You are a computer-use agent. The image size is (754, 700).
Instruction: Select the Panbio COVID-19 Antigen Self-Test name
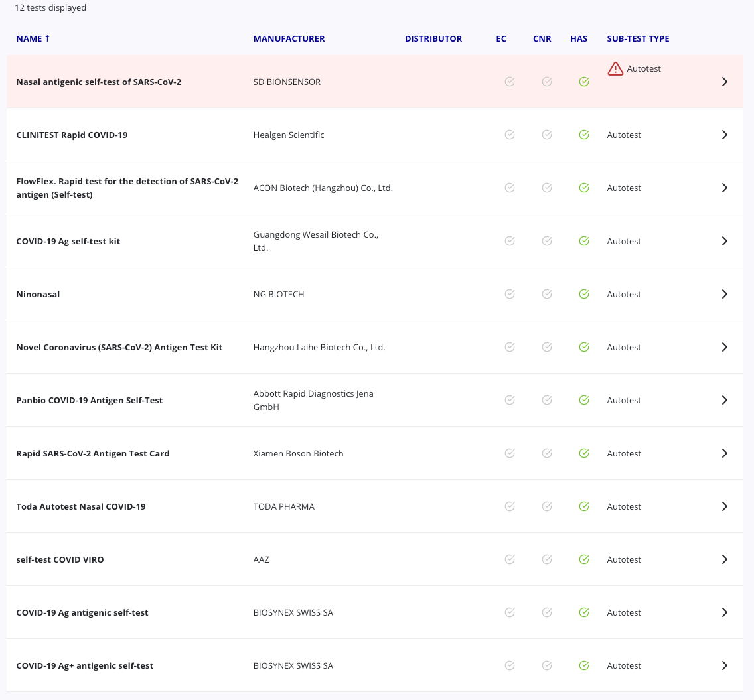[x=90, y=400]
